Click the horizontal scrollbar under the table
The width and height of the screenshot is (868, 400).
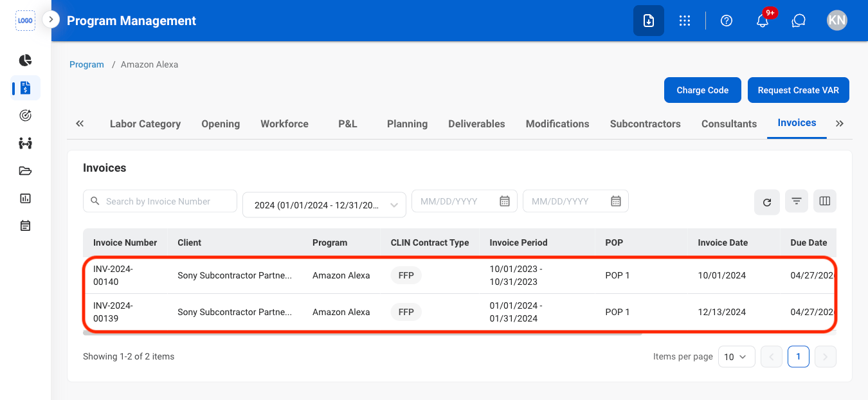363,332
